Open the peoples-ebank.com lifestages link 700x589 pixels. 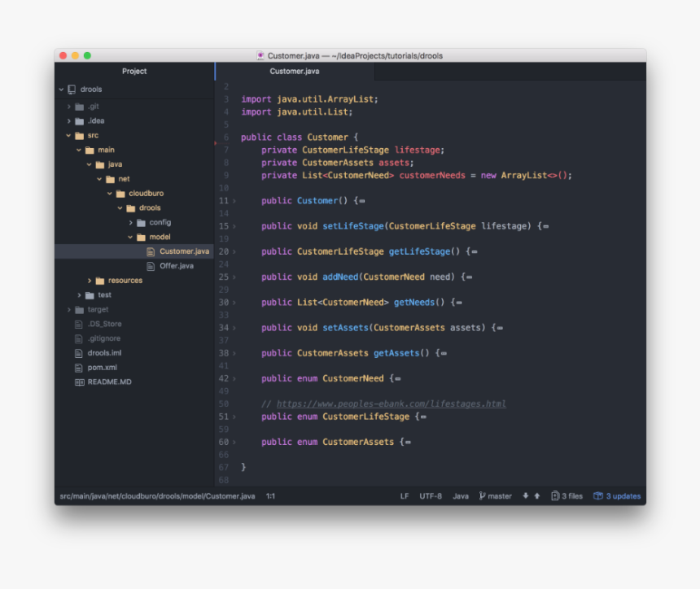click(391, 404)
